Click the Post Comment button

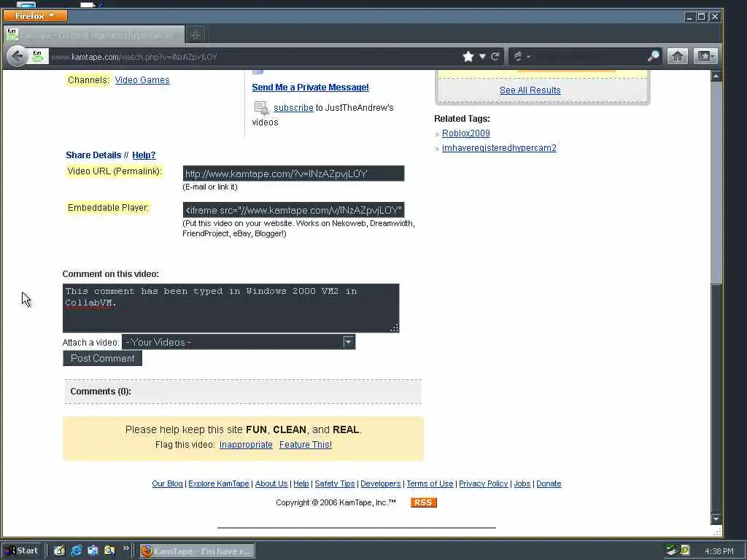pyautogui.click(x=102, y=358)
